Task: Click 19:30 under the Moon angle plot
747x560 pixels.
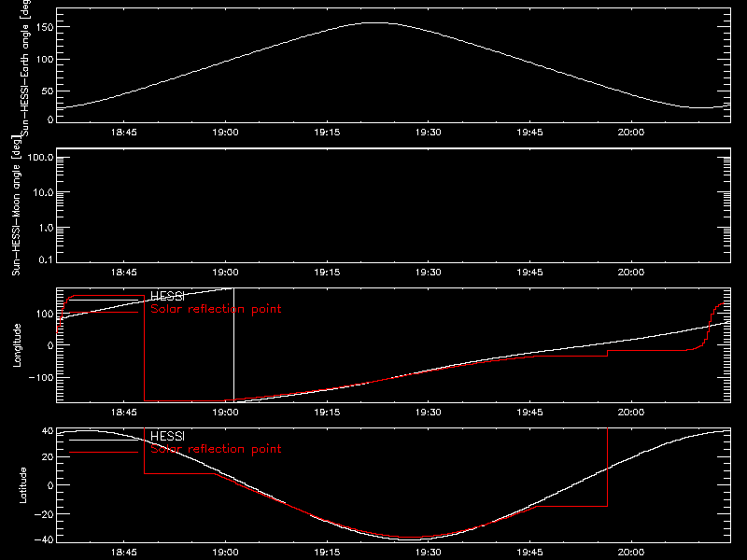Action: [429, 273]
